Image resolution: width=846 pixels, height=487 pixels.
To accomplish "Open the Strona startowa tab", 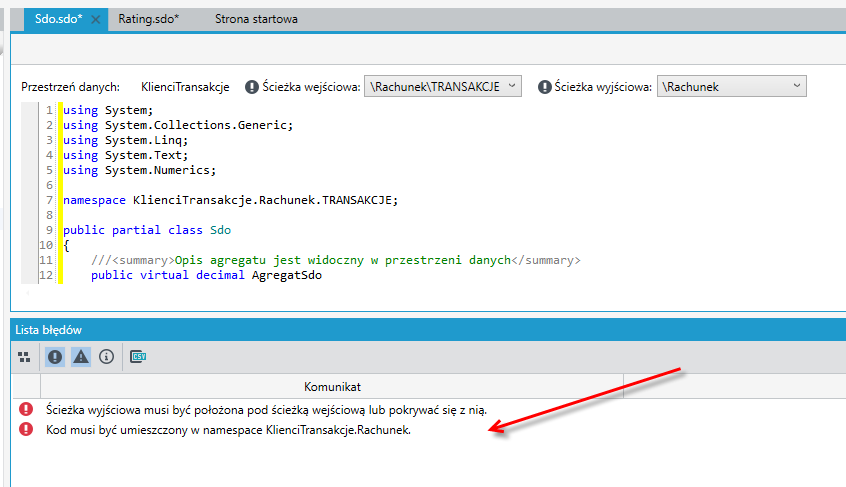I will tap(256, 19).
